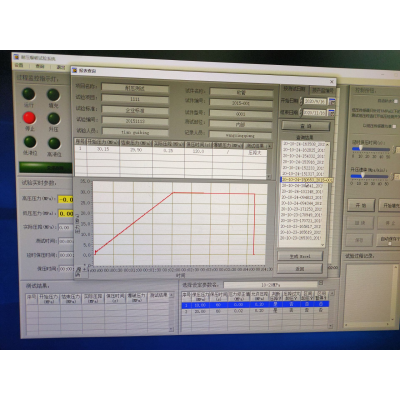Click the results list scroll-down arrow

pyautogui.click(x=322, y=245)
